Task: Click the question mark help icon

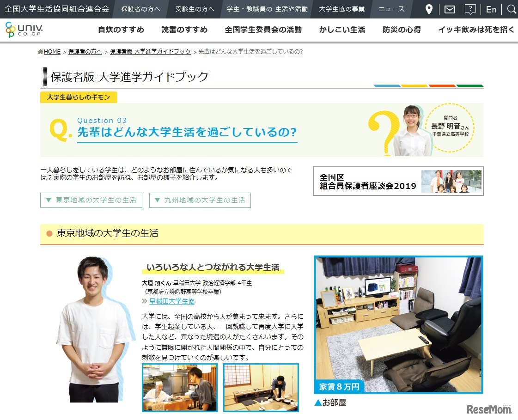Action: tap(470, 9)
